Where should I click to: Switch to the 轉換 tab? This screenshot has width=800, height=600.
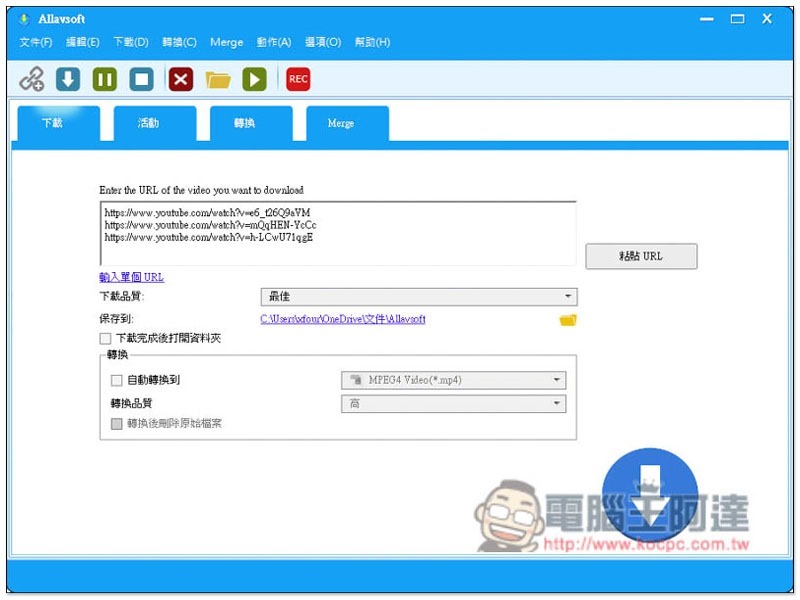tap(251, 123)
